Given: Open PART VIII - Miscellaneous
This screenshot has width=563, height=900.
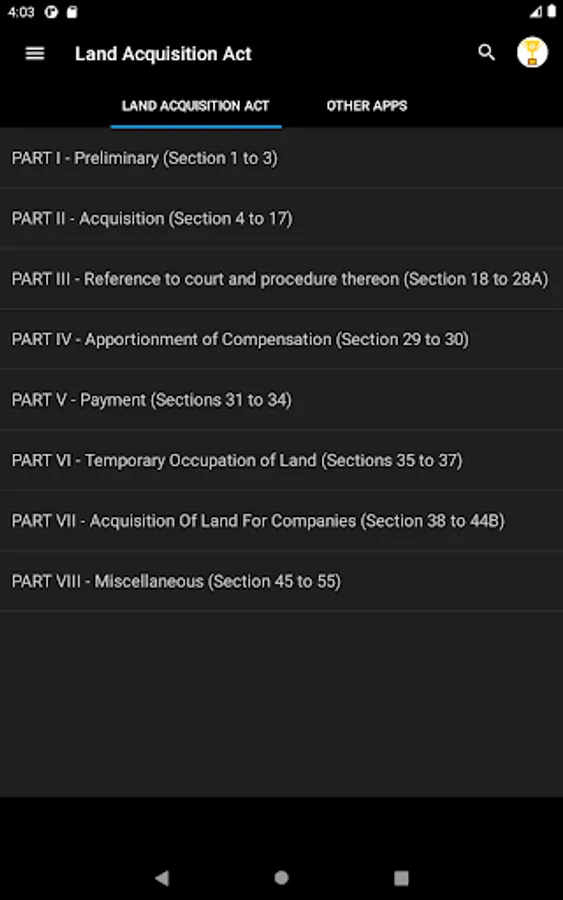Looking at the screenshot, I should pos(281,581).
